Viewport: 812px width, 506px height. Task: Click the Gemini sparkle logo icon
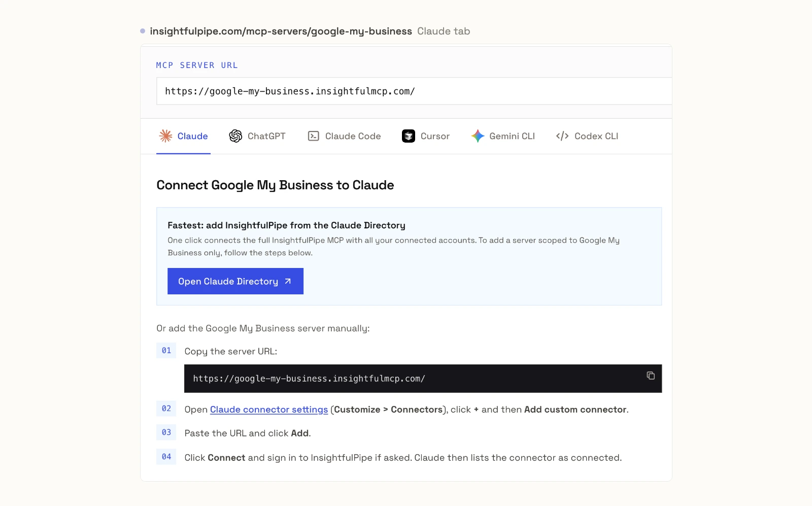(x=478, y=136)
